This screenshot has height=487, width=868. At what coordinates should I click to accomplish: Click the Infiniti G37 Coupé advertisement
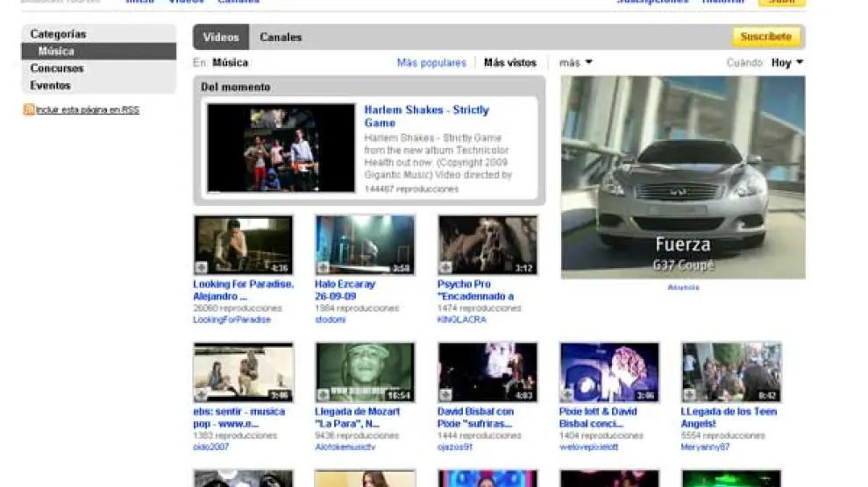(683, 177)
